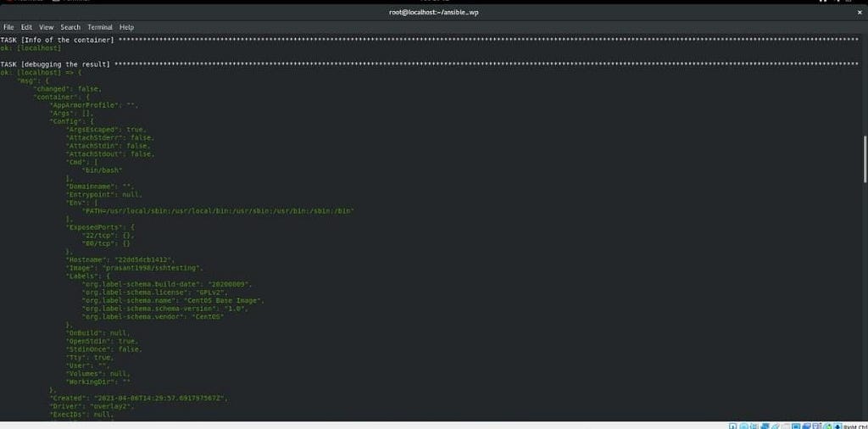Click the "ExecIDs": null line
Screen dimensions: 868x429
coord(82,414)
